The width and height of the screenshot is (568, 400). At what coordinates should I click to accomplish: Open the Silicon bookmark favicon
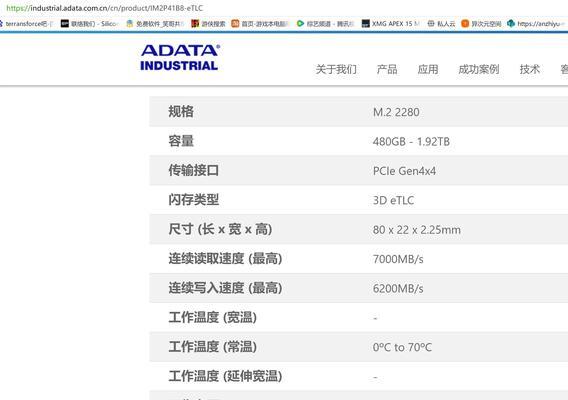click(x=64, y=24)
